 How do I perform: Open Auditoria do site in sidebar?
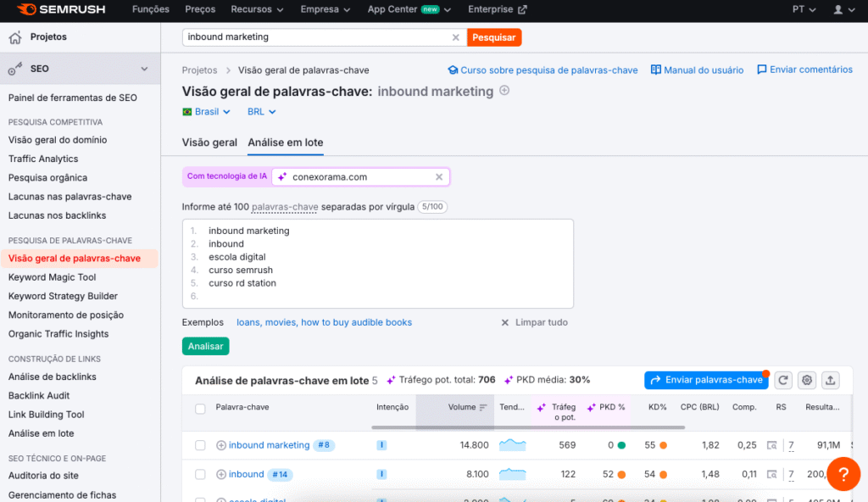point(43,476)
